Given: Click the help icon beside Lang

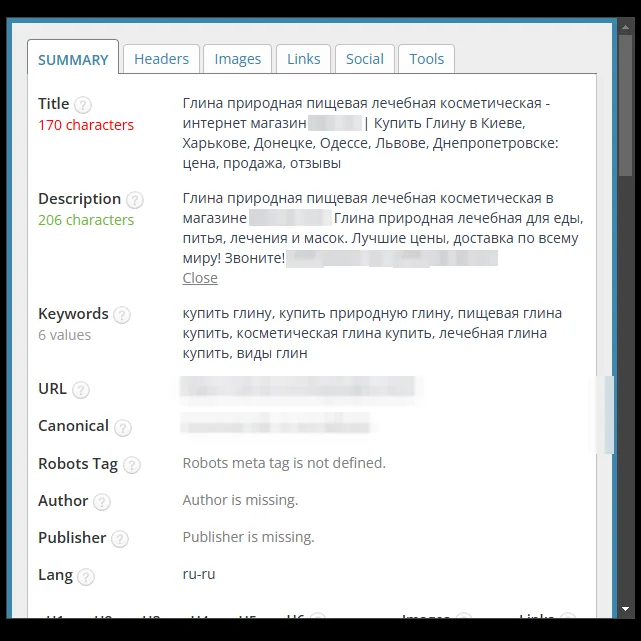Looking at the screenshot, I should (86, 576).
